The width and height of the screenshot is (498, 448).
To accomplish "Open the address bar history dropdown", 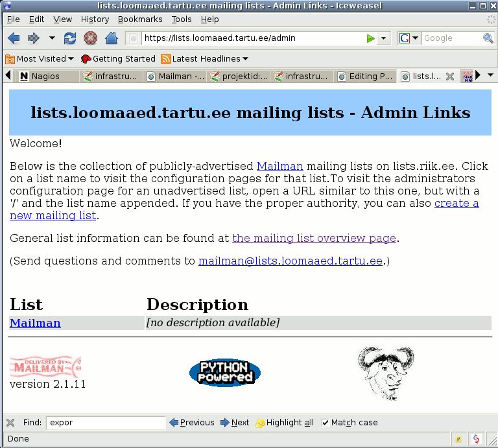I will [x=384, y=38].
